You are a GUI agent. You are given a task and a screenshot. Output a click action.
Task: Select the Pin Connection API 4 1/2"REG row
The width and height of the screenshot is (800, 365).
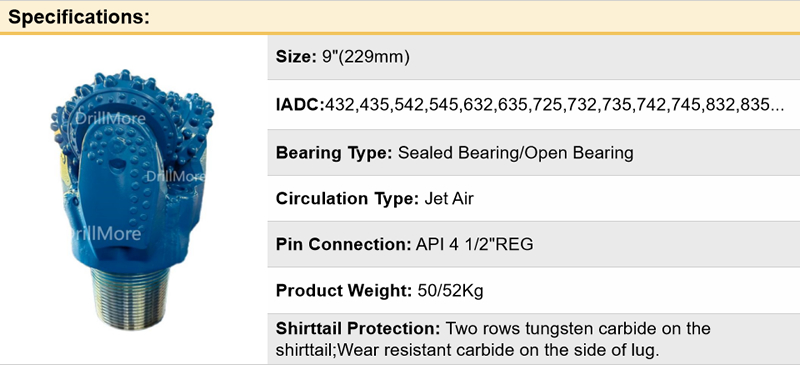click(x=534, y=244)
